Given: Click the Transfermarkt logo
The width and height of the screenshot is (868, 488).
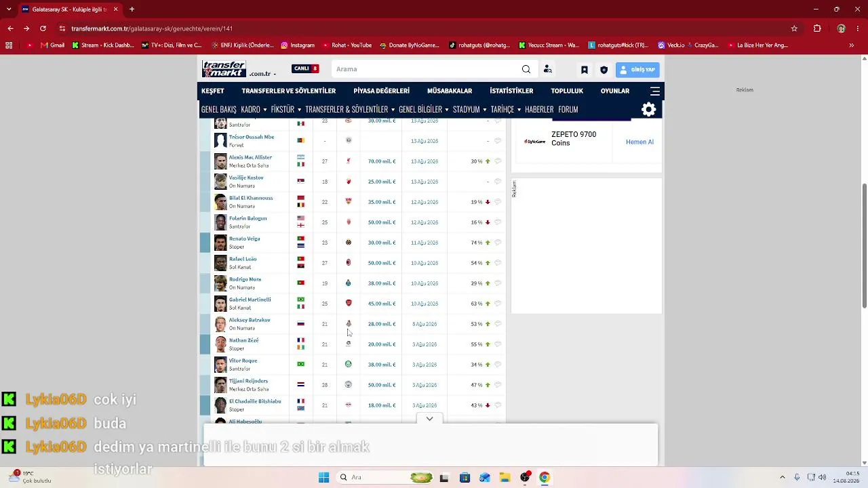Looking at the screenshot, I should pos(224,69).
